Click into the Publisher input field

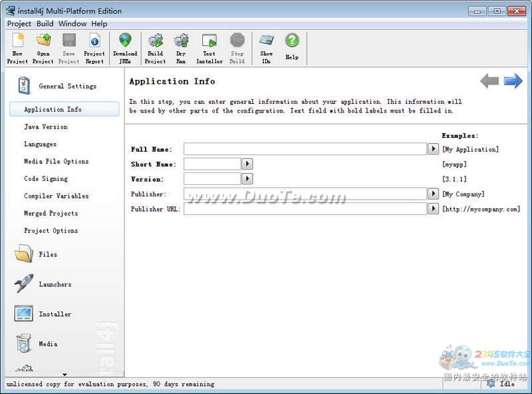pyautogui.click(x=305, y=194)
